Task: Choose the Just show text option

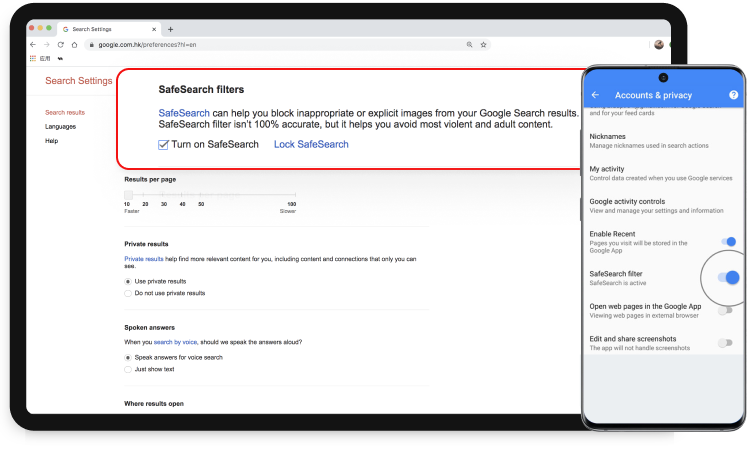Action: [128, 369]
